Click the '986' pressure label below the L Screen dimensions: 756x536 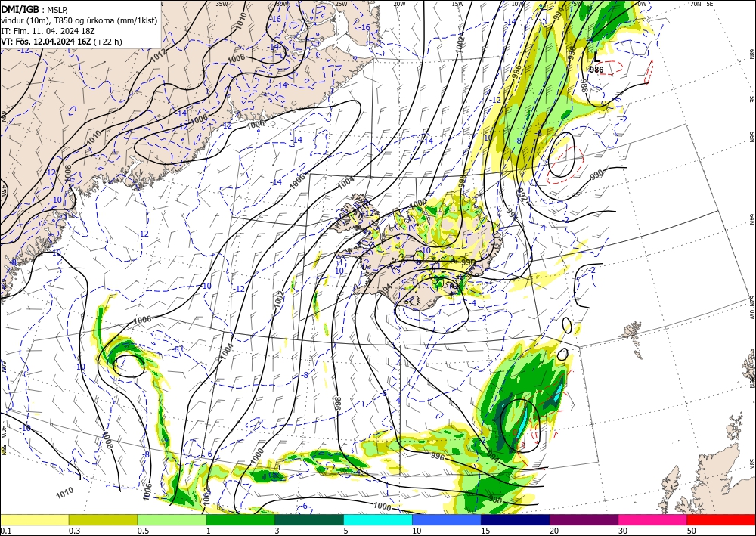(x=596, y=70)
